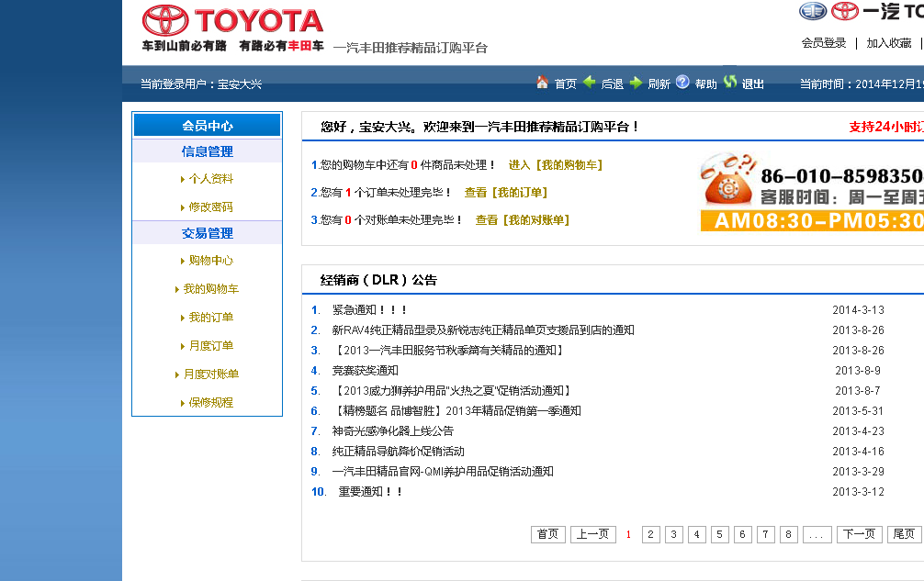Open 帮助 in the navigation bar
Viewport: 924px width, 581px height.
click(x=706, y=84)
